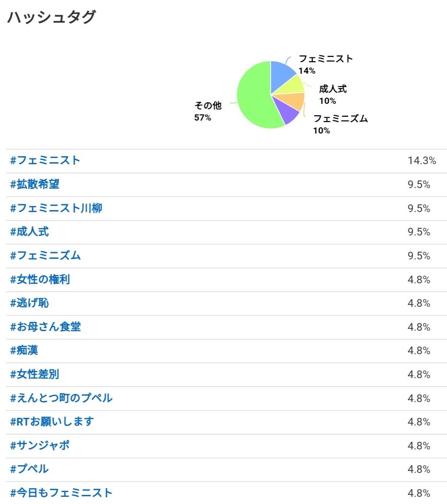Open the #女性の権利 hashtag
The image size is (447, 504).
click(40, 280)
